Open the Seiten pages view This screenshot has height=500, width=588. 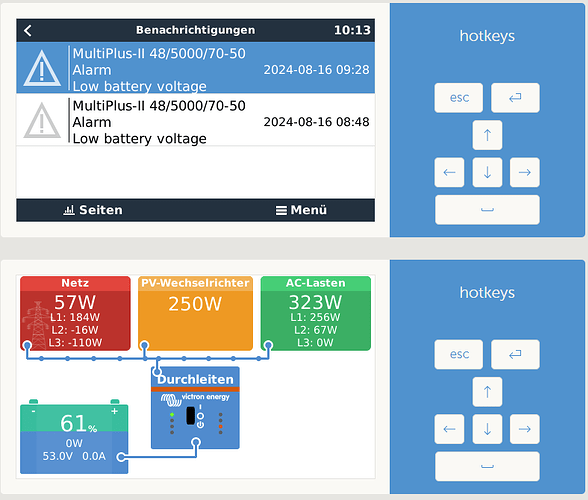[93, 210]
